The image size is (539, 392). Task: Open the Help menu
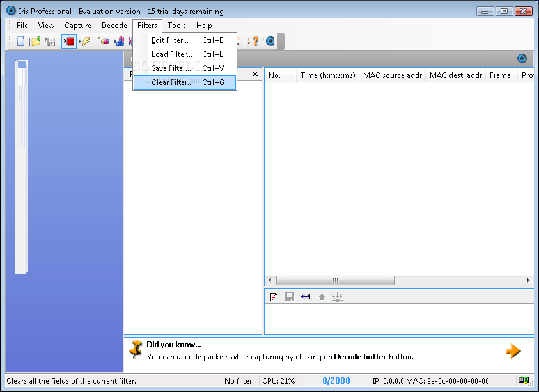point(204,26)
